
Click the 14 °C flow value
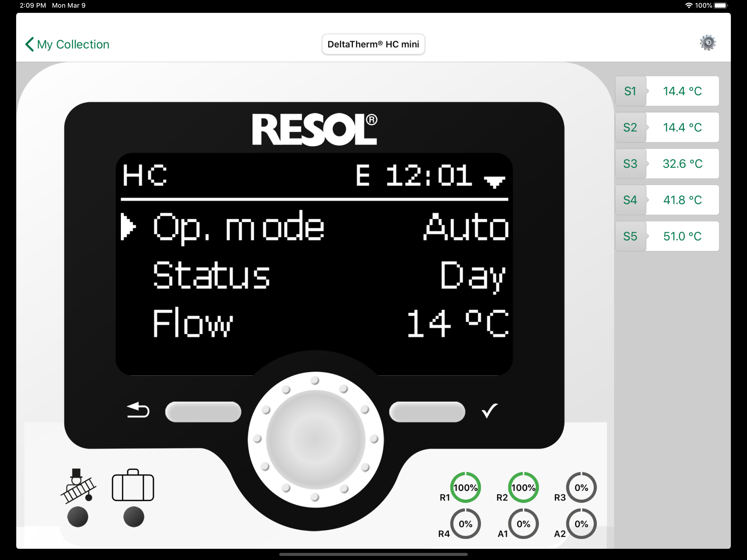458,323
